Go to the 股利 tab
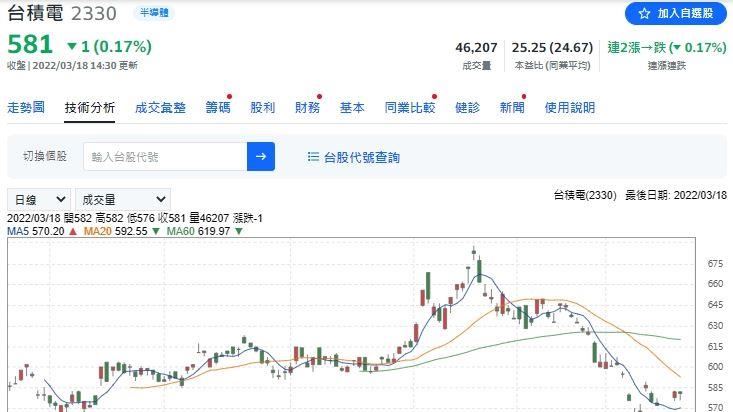Image resolution: width=733 pixels, height=412 pixels. [x=263, y=108]
